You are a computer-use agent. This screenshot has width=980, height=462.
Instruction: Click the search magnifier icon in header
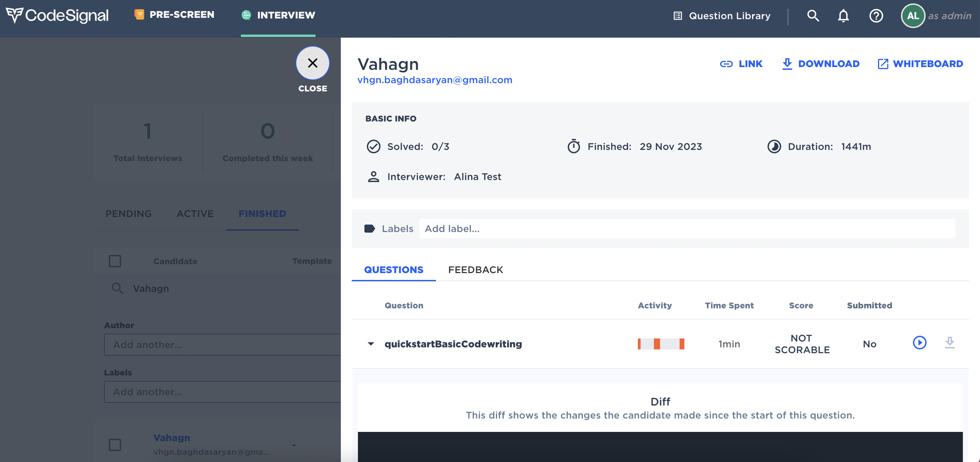tap(813, 16)
